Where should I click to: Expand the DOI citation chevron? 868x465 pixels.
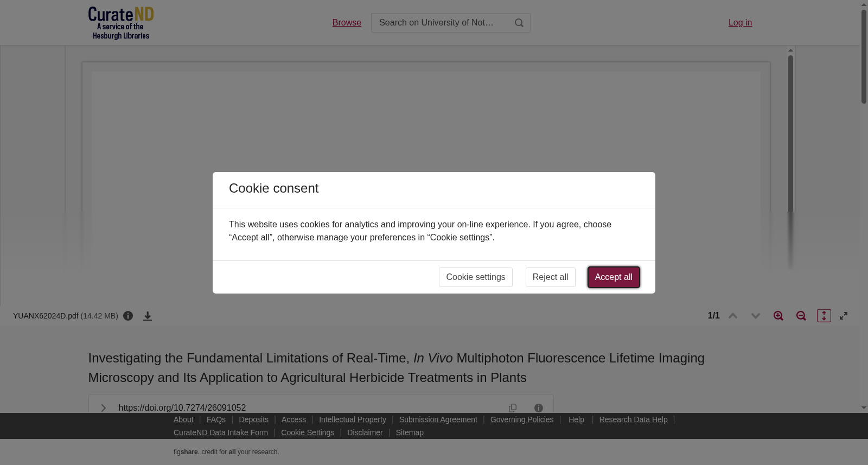click(x=103, y=408)
